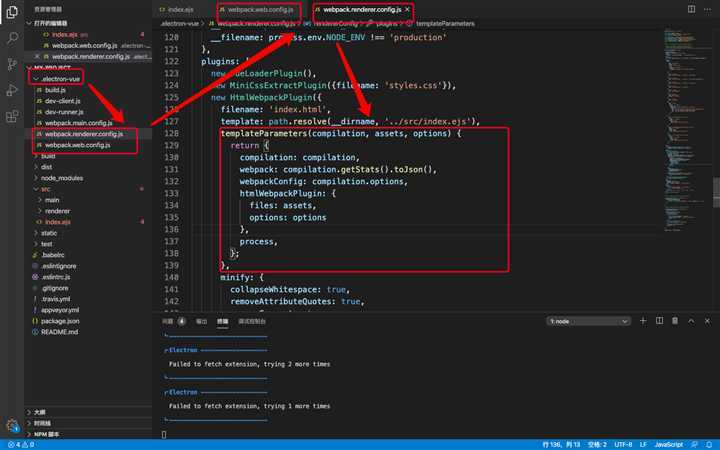720x450 pixels.
Task: Change UTF-8 encoding in status bar
Action: coord(623,444)
